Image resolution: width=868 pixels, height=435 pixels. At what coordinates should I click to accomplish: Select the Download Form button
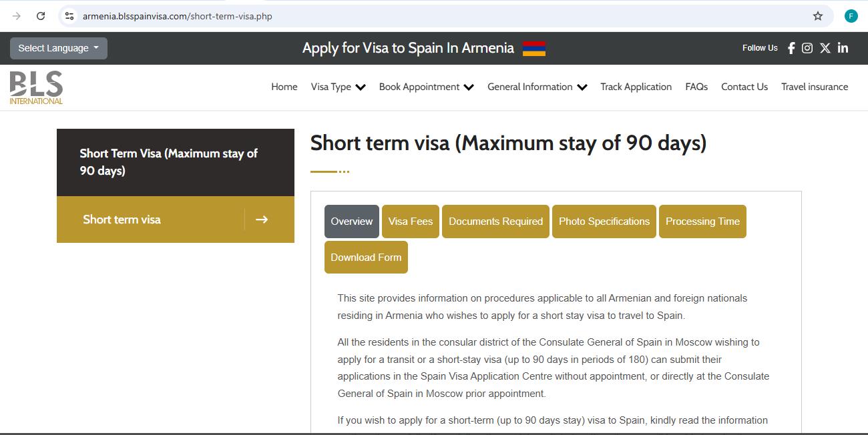point(366,257)
